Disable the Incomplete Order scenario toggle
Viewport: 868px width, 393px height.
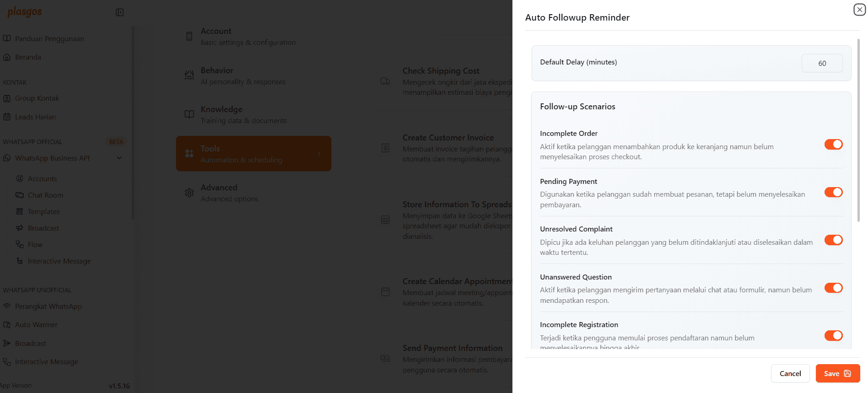coord(833,145)
